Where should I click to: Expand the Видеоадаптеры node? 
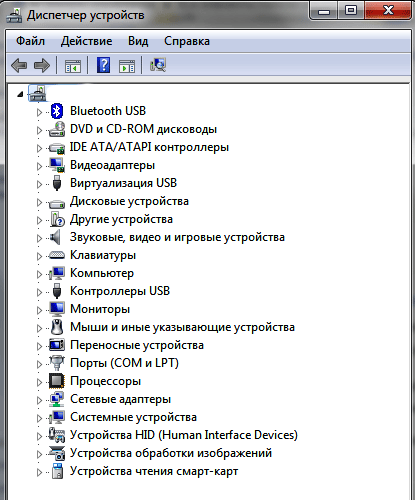click(39, 166)
